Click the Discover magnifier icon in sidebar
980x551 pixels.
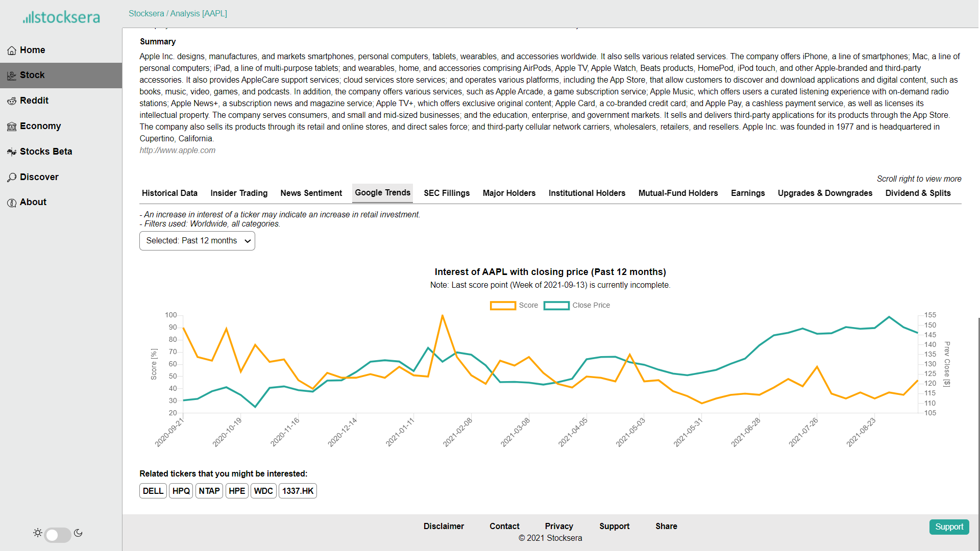(x=12, y=178)
